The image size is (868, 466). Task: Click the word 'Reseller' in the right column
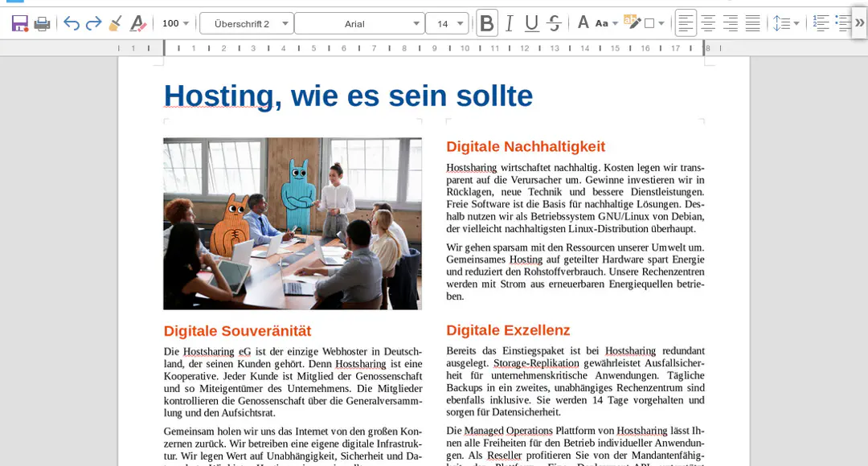pyautogui.click(x=504, y=455)
